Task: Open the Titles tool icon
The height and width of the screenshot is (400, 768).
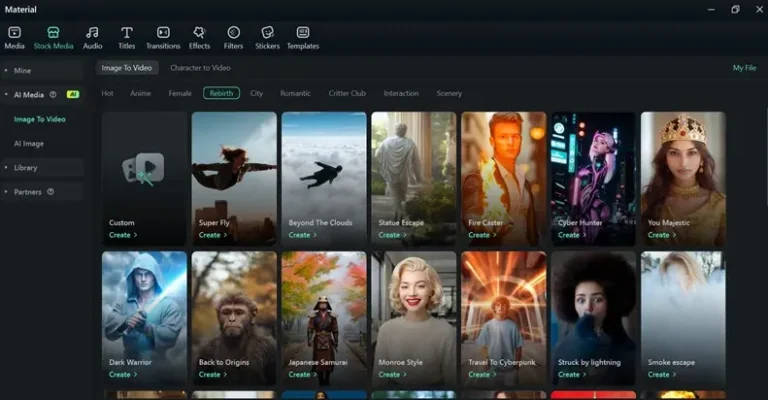Action: 126,32
